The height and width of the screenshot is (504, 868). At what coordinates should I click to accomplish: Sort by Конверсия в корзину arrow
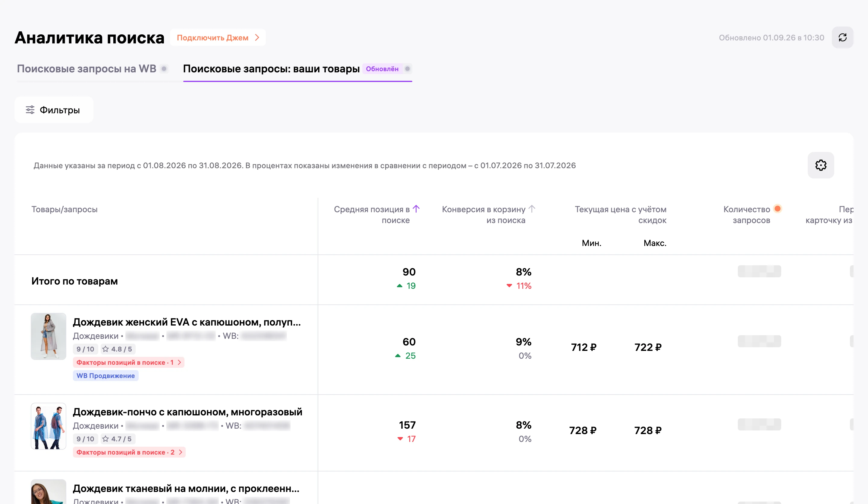point(531,209)
